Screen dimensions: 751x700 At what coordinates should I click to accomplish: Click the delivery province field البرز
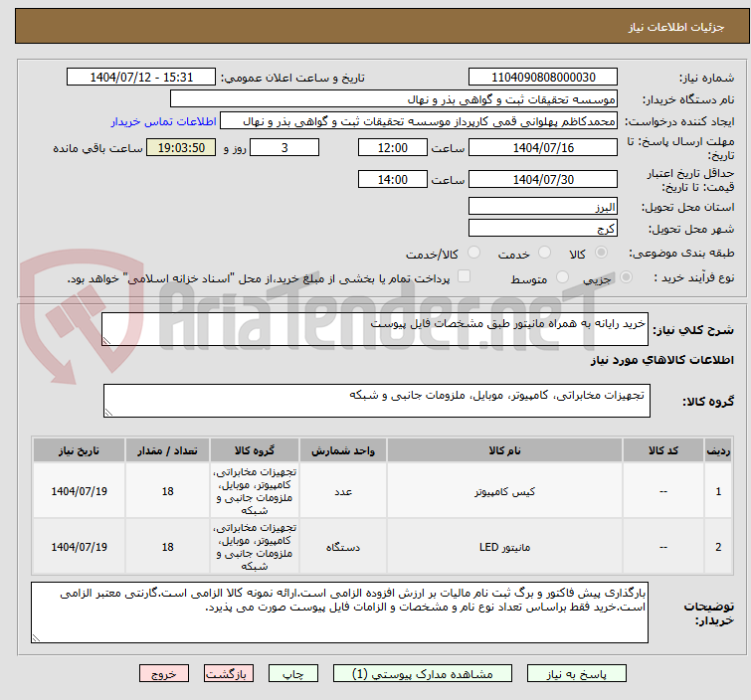(x=543, y=207)
